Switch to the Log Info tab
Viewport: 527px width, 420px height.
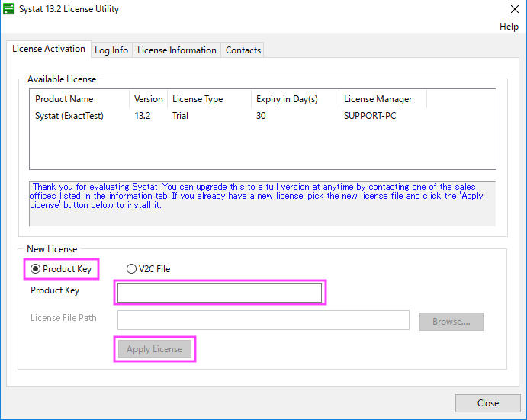111,50
